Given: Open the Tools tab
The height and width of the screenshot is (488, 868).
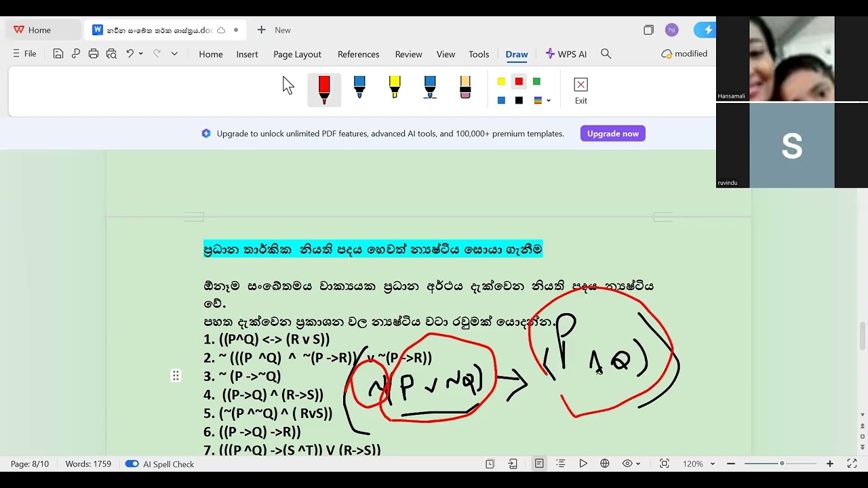Looking at the screenshot, I should (479, 54).
